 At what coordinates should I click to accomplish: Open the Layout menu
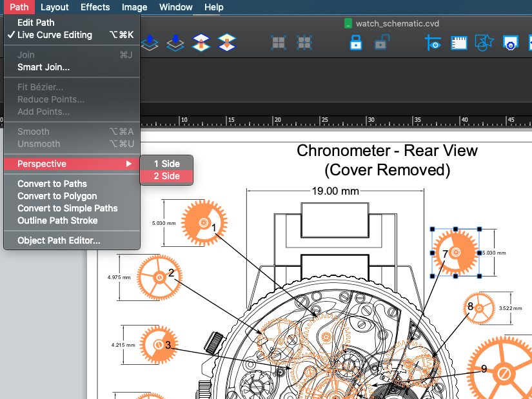pyautogui.click(x=54, y=7)
